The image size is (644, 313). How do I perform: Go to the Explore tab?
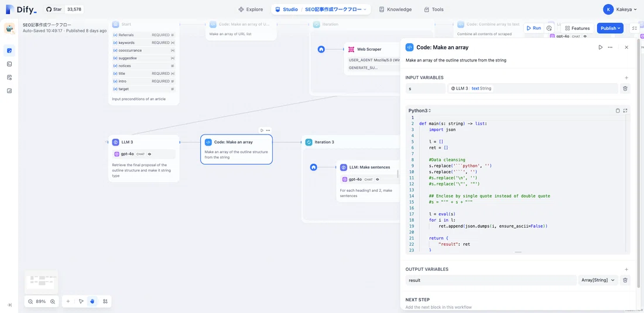251,9
